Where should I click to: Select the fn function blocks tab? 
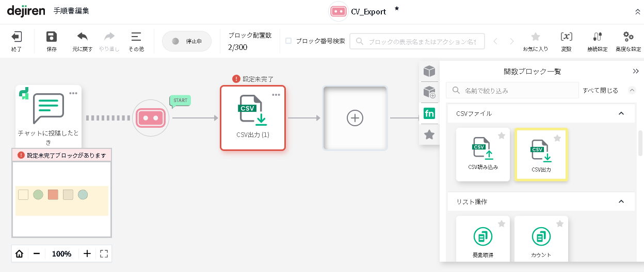click(x=429, y=113)
